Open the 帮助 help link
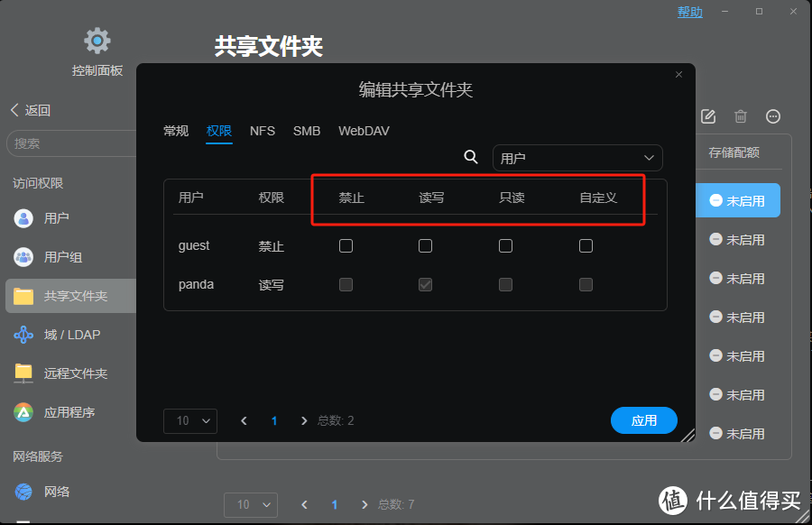 689,11
